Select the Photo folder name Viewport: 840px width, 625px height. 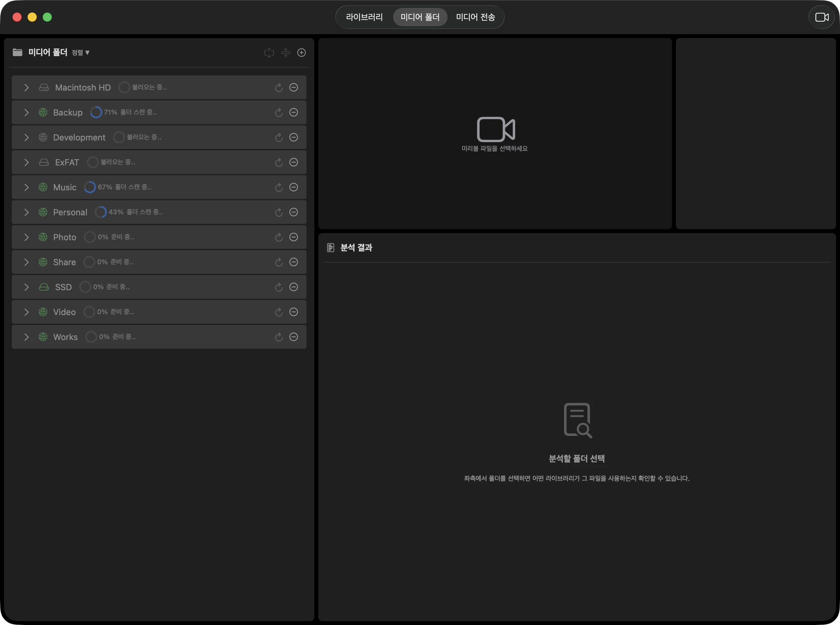[65, 237]
